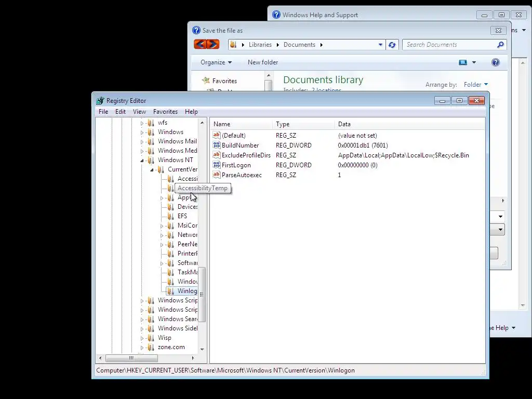Expand the zone.com tree node

coord(142,348)
